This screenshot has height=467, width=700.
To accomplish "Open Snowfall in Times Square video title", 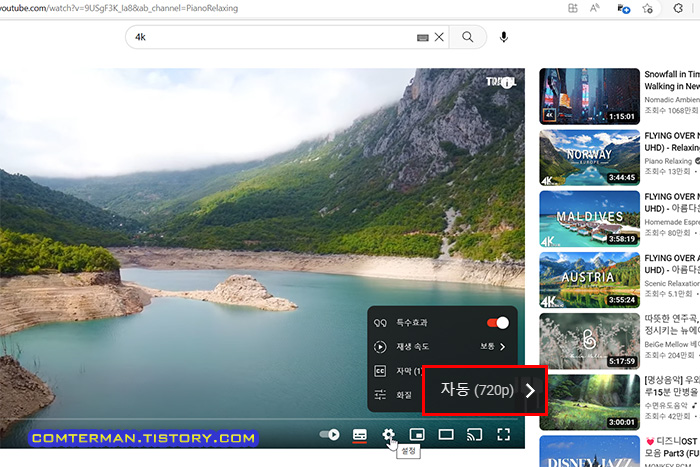I will (672, 80).
